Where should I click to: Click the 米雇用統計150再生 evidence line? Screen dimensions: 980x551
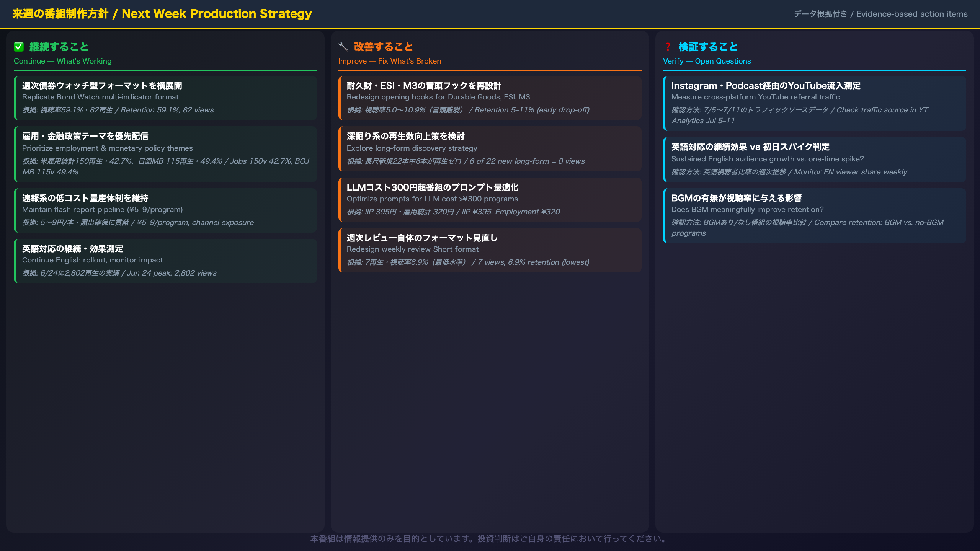click(165, 166)
